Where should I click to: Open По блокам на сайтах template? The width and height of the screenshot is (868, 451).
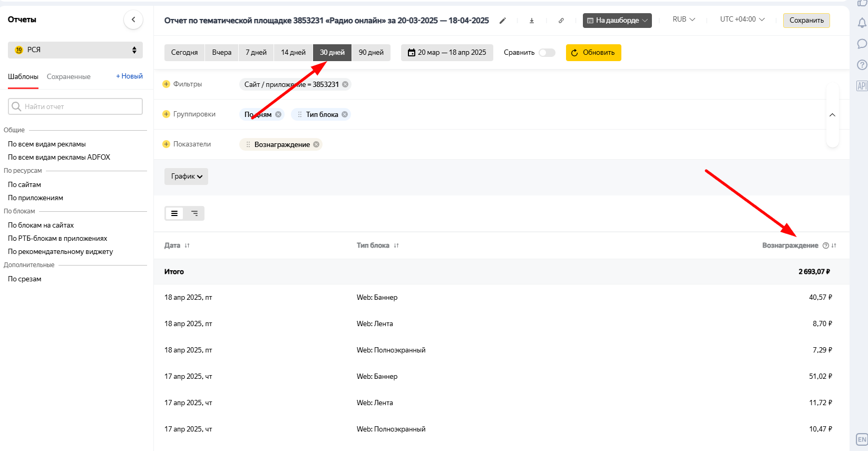tap(41, 226)
